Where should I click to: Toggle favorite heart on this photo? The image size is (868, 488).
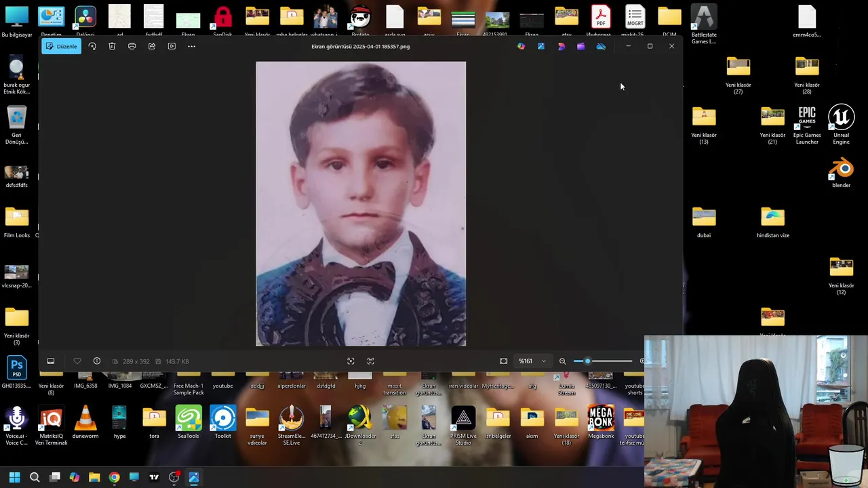tap(77, 361)
